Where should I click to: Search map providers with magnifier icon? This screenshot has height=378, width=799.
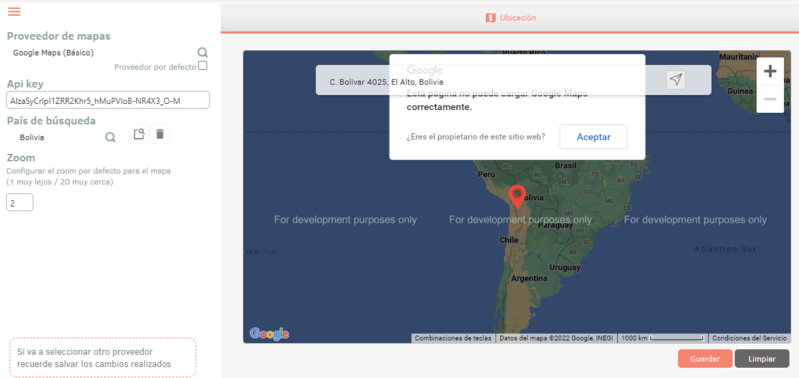[x=203, y=52]
